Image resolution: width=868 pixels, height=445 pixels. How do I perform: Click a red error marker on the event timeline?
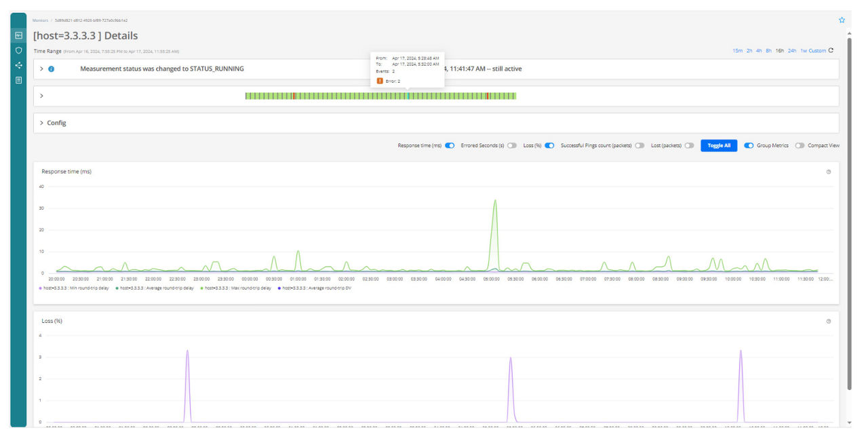pos(294,96)
